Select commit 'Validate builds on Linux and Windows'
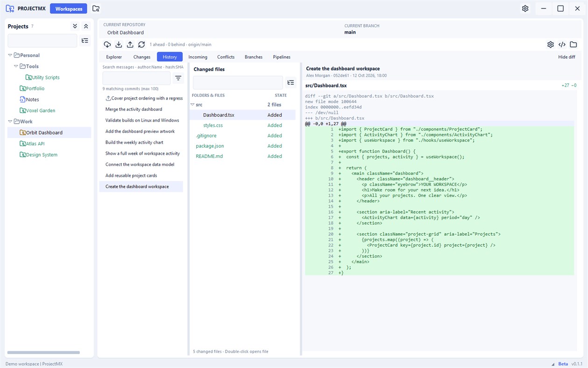Screen dimensions: 588x368 click(x=141, y=120)
